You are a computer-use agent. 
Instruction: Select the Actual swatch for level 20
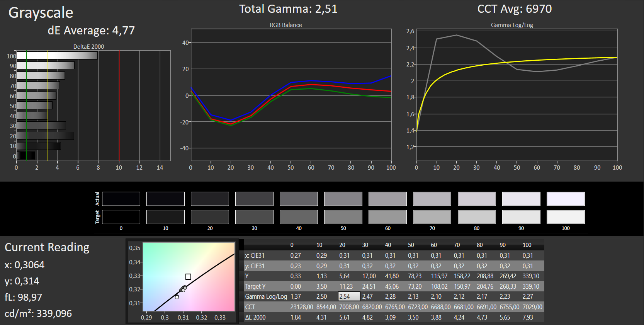pyautogui.click(x=210, y=199)
